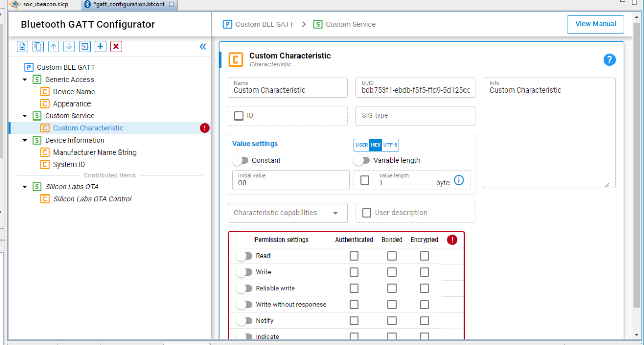Switch value format to UTF-8
The image size is (644, 345).
(x=392, y=145)
